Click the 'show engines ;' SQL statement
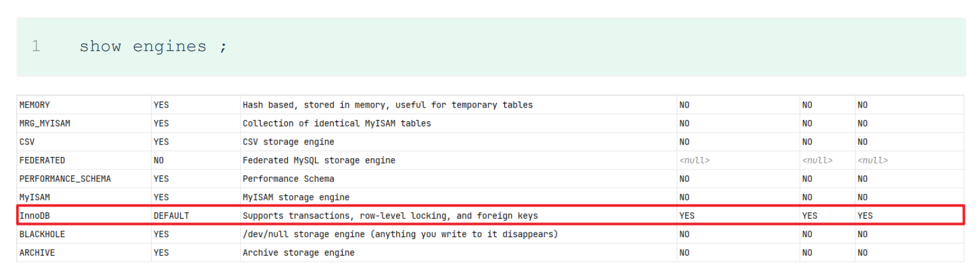Image resolution: width=980 pixels, height=280 pixels. tap(153, 46)
